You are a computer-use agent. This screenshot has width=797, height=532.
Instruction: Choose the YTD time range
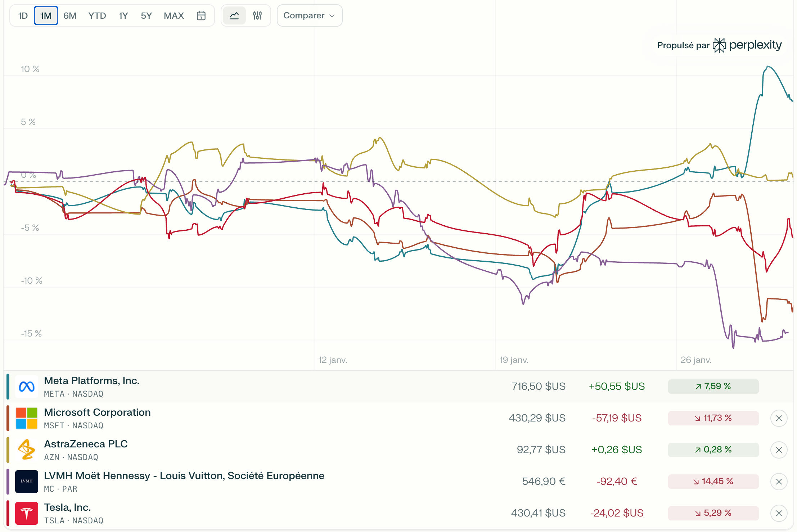97,15
